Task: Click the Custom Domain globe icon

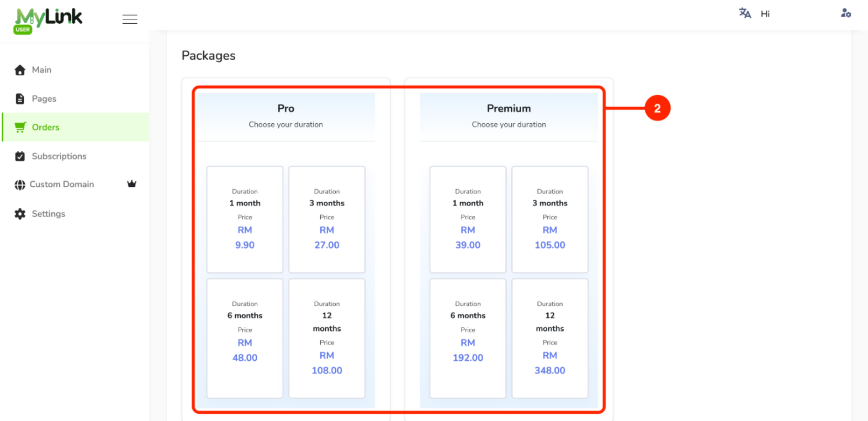Action: coord(20,185)
